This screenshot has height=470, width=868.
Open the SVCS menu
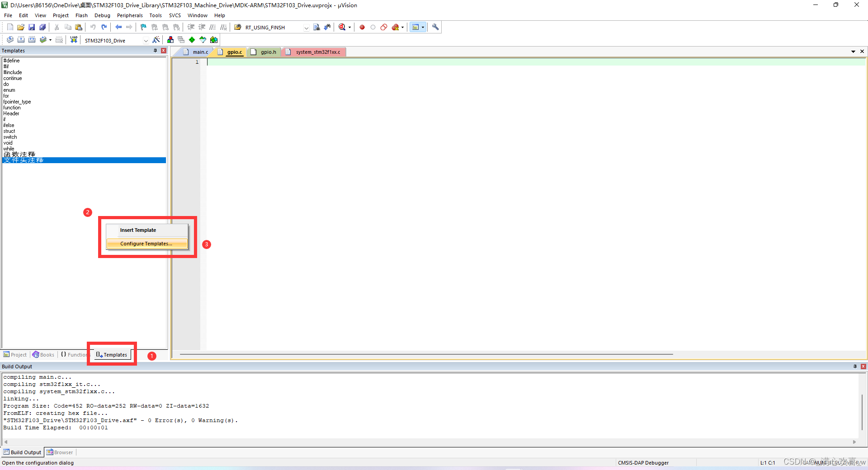point(175,15)
